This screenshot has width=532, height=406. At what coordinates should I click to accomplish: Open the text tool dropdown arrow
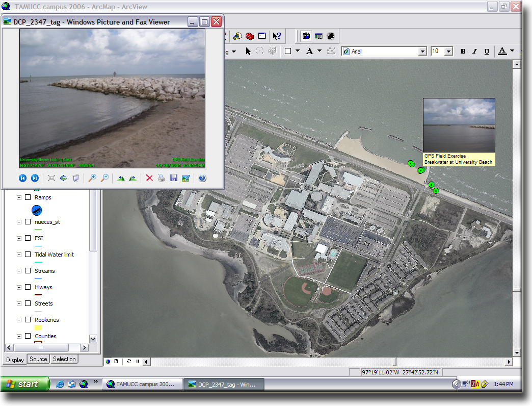[320, 51]
